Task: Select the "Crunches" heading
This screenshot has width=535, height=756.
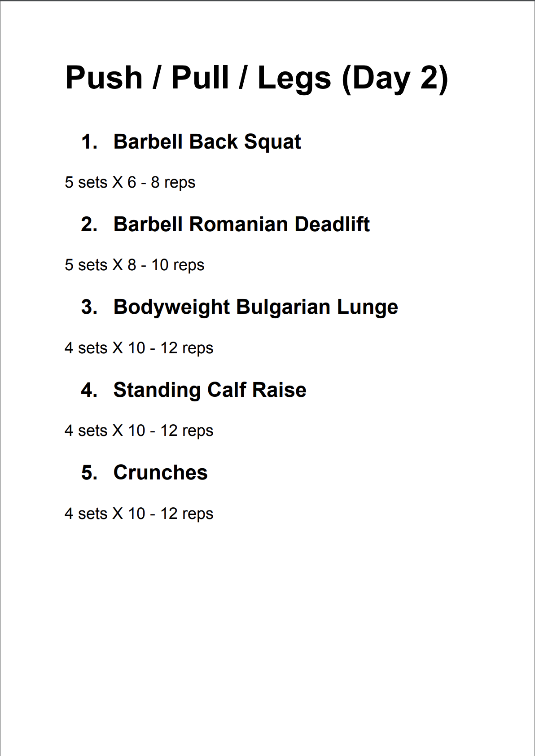Action: click(x=160, y=473)
